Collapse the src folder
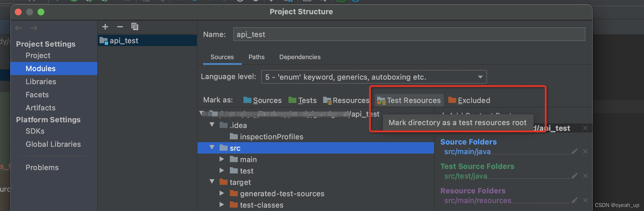644x211 pixels. [x=212, y=147]
